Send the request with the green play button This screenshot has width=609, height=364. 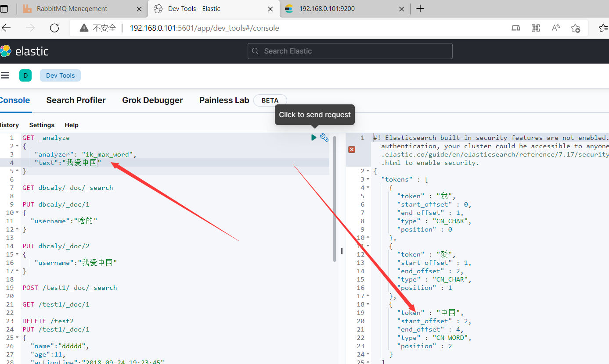tap(314, 138)
